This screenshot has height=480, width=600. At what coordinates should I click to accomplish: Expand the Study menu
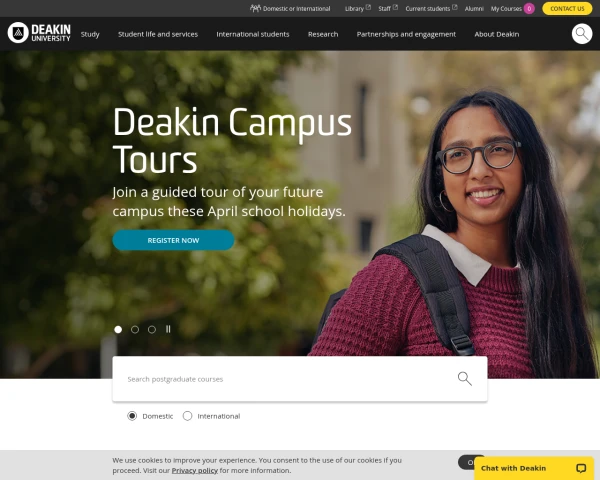[90, 34]
